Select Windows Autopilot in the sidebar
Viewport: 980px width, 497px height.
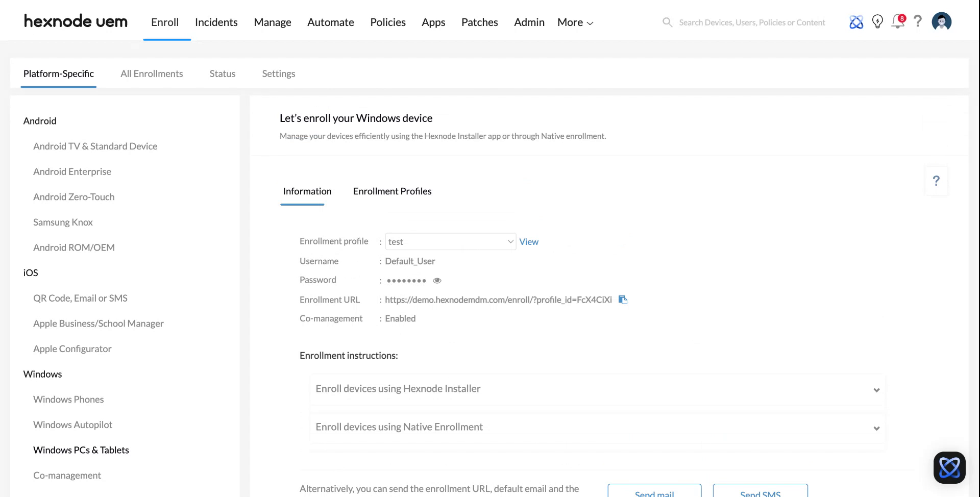coord(72,425)
